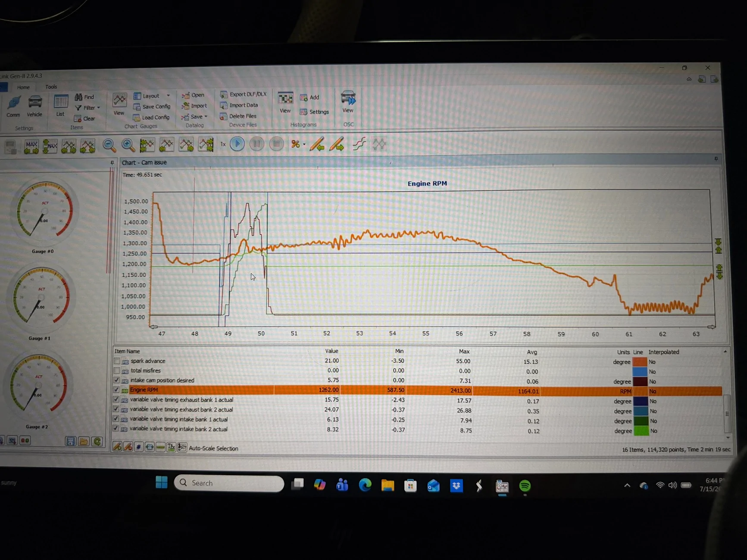Enable the spark advance checkbox

point(117,361)
